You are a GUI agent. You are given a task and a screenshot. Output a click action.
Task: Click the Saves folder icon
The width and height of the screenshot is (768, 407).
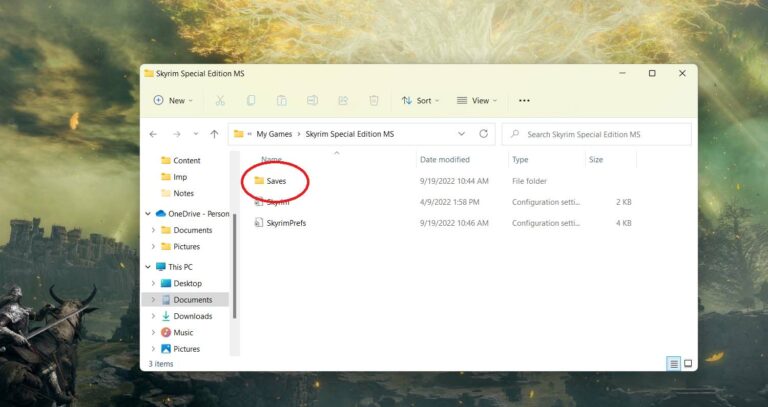tap(259, 181)
